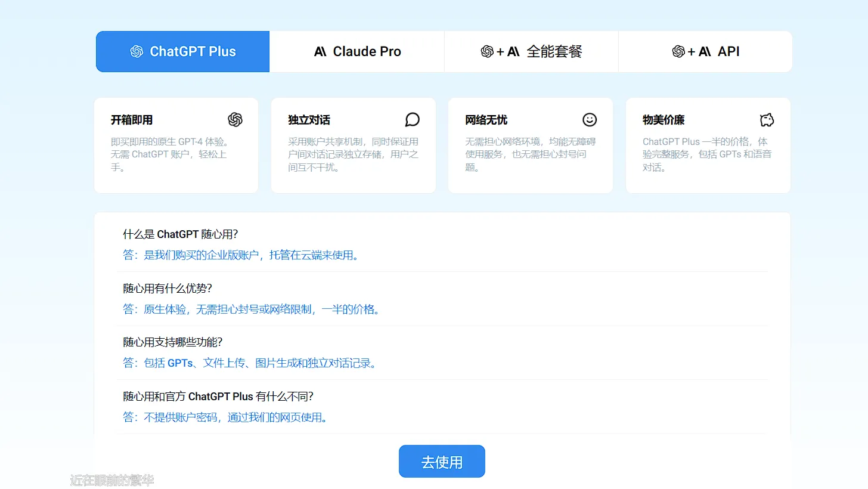Viewport: 868px width, 489px height.
Task: Click the 网络无忧 description about 网络环境
Action: [x=531, y=154]
